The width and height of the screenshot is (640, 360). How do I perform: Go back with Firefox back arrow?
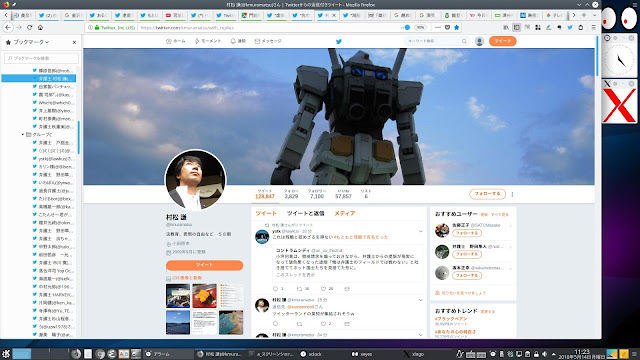tap(8, 27)
